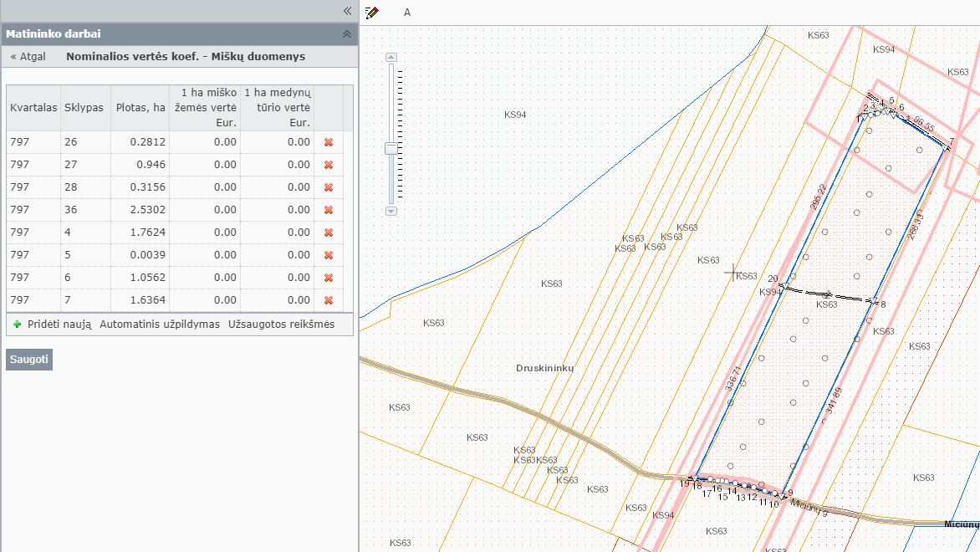Click the Saugoti button

point(28,360)
